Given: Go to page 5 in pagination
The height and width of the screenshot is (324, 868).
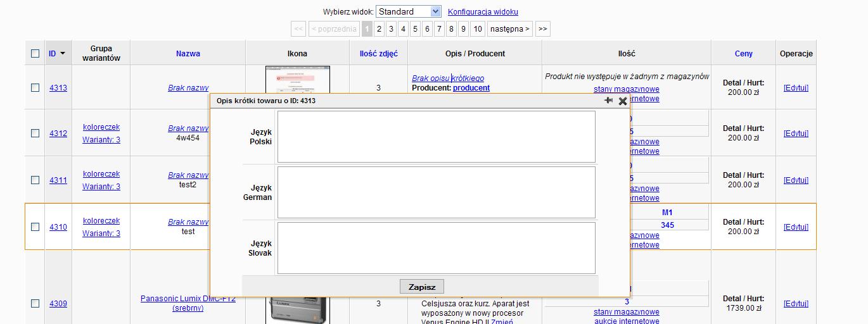Looking at the screenshot, I should point(415,28).
